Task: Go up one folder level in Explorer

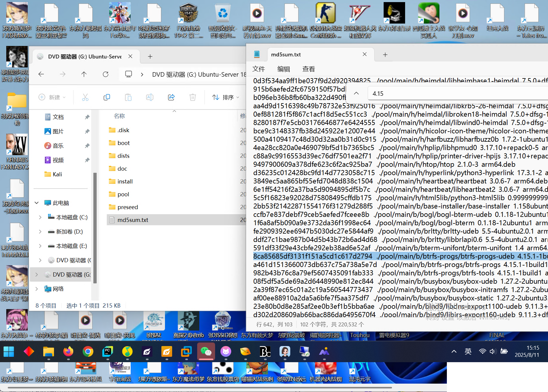Action: tap(84, 74)
